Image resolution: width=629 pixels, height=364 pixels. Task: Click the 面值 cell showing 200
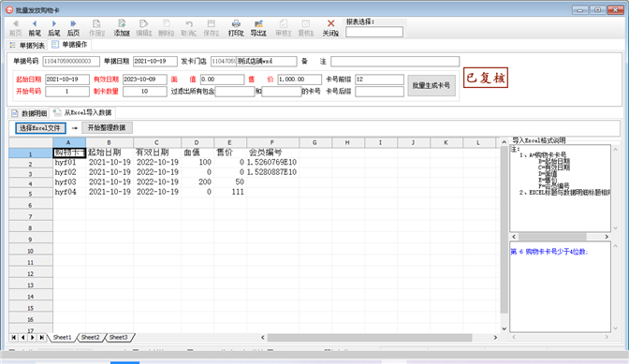197,182
